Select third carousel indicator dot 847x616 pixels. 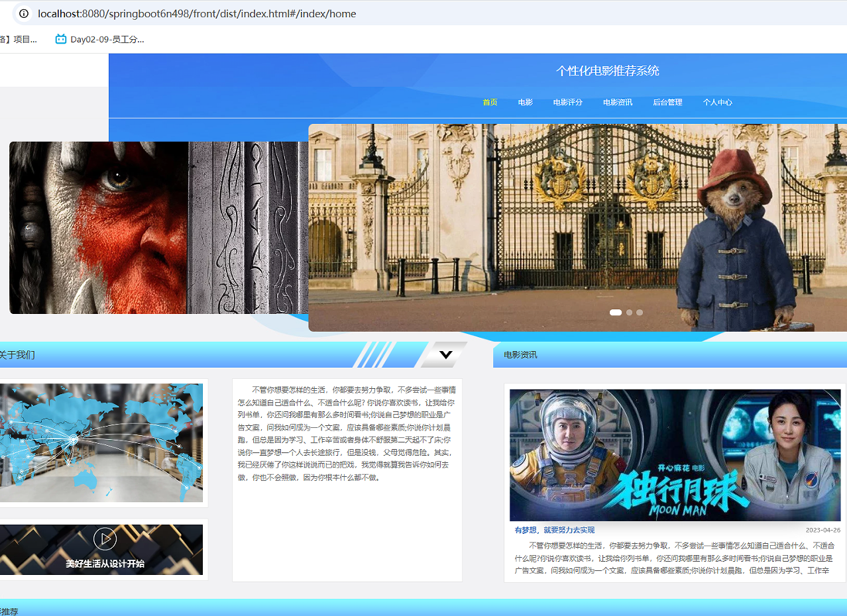coord(640,312)
